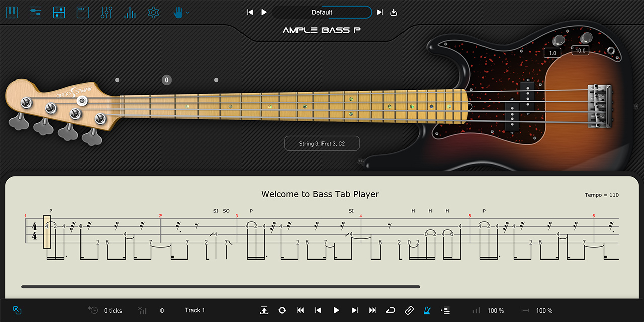Click the clock ticks offset icon
The height and width of the screenshot is (322, 644).
(x=93, y=310)
